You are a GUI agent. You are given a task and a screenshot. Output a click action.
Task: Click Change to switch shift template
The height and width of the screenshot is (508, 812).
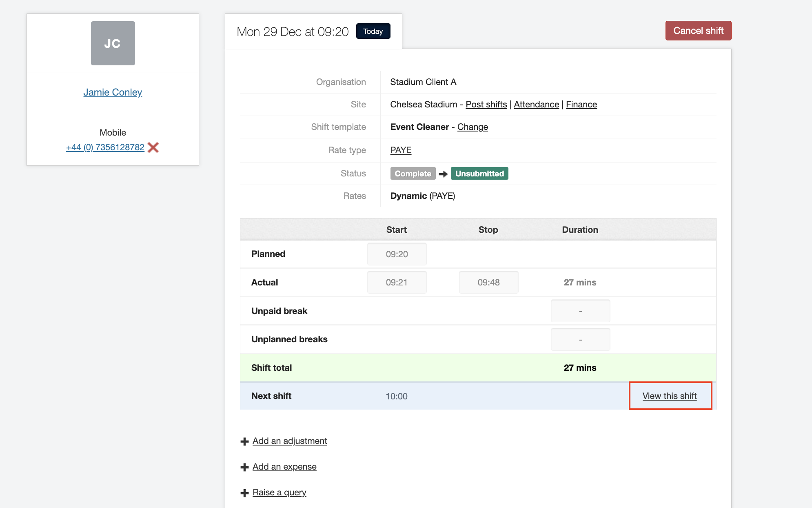472,127
